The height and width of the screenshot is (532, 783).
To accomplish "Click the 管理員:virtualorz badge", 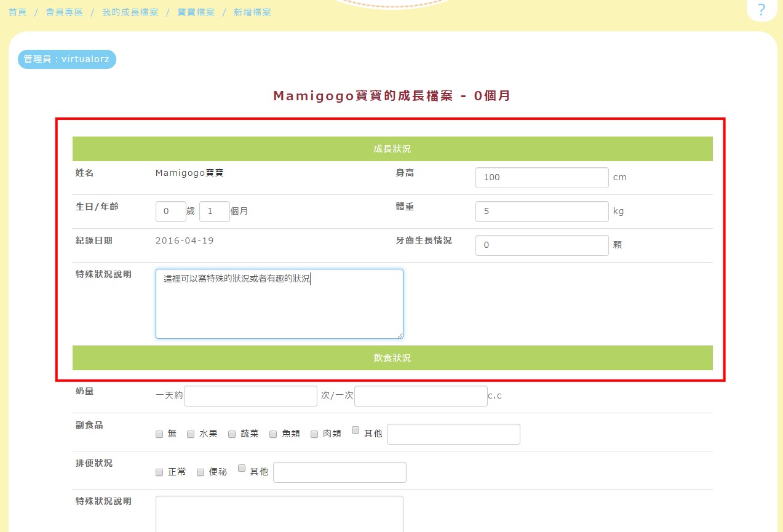I will [x=66, y=60].
